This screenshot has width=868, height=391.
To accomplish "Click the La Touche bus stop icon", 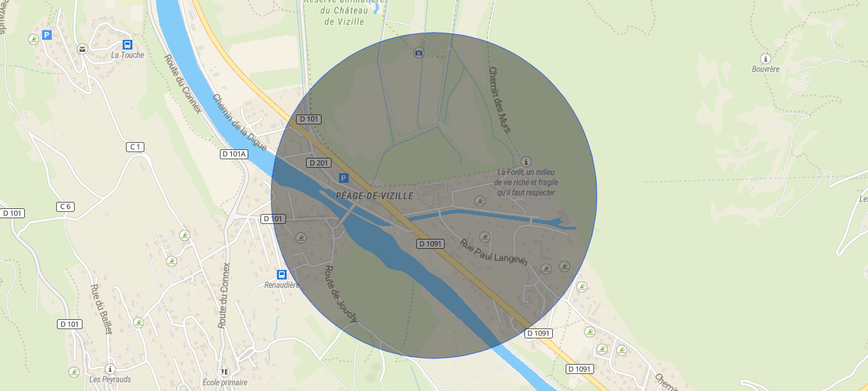I will tap(127, 44).
